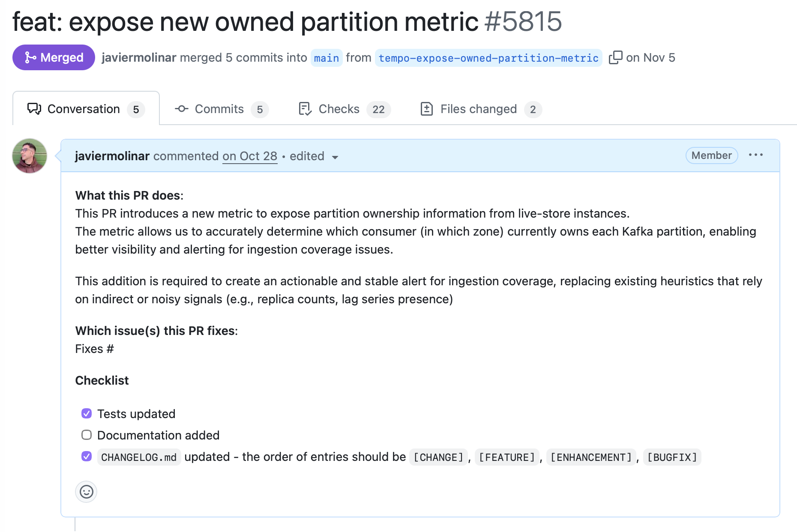Image resolution: width=797 pixels, height=532 pixels.
Task: Click the checklist icon beside Checks
Action: 304,109
